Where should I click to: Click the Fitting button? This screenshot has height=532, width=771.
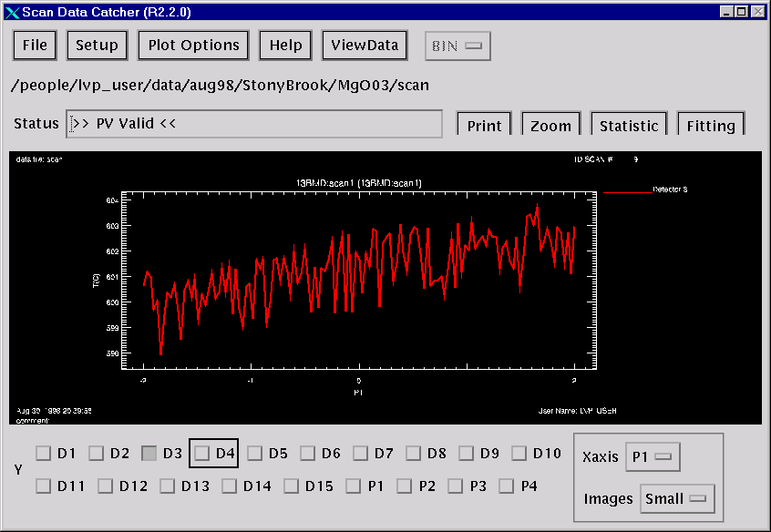(x=711, y=126)
